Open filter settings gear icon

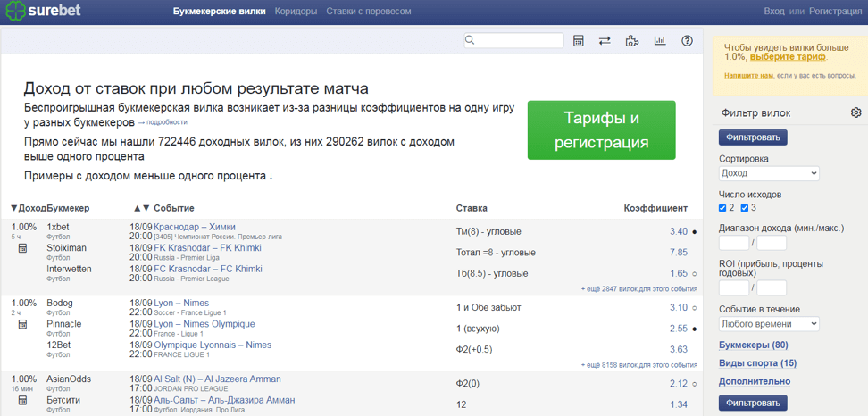[x=855, y=112]
